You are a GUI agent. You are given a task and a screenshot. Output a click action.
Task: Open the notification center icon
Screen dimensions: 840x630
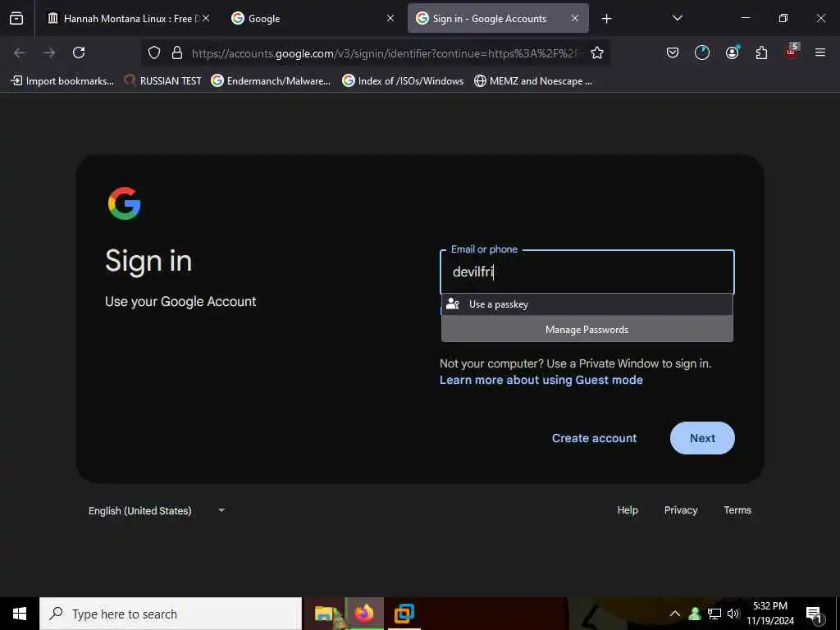pyautogui.click(x=814, y=614)
